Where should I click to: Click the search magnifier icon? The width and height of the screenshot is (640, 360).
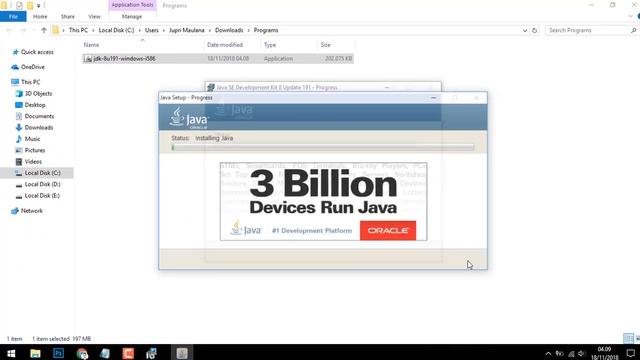(633, 30)
